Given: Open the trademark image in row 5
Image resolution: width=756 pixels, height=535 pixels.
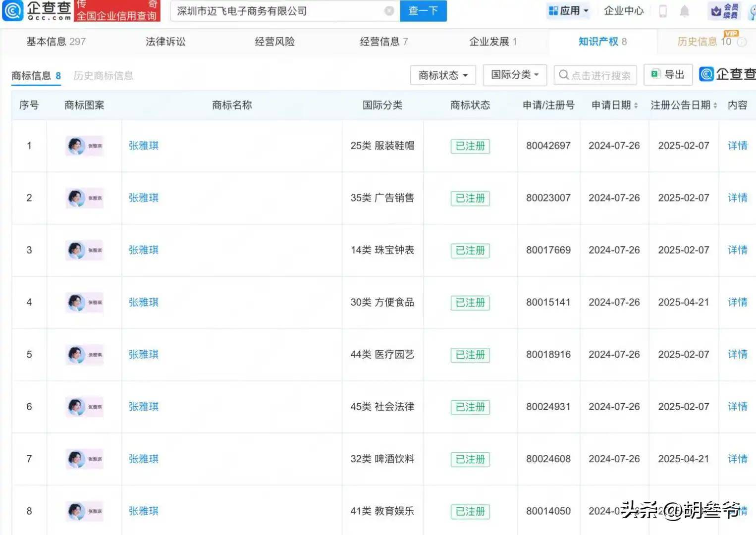Looking at the screenshot, I should (84, 355).
